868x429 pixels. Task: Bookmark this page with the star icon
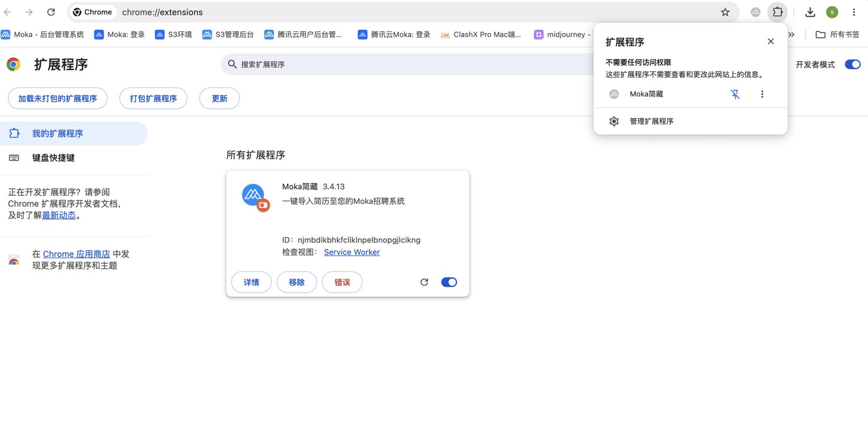point(725,12)
